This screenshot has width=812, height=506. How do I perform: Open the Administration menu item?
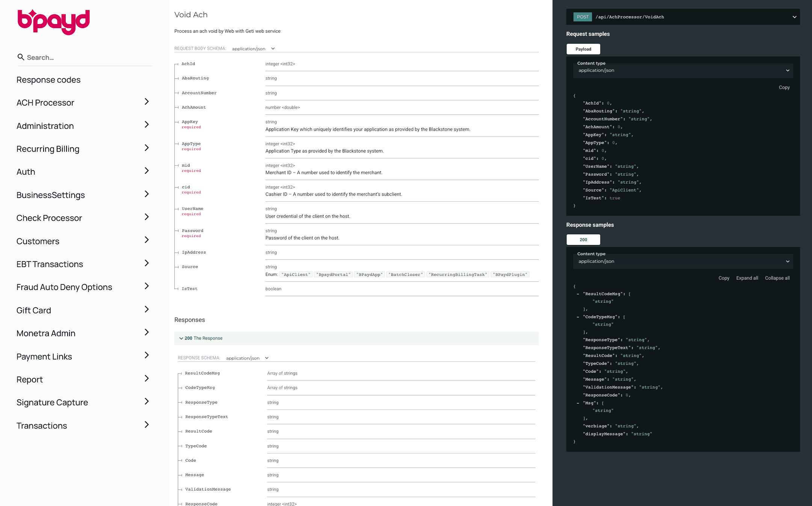tap(45, 126)
